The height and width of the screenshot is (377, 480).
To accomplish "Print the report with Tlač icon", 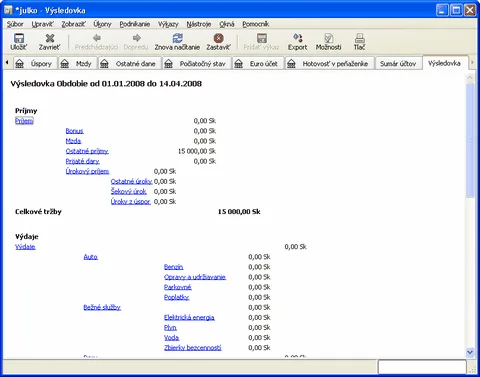I will 359,38.
